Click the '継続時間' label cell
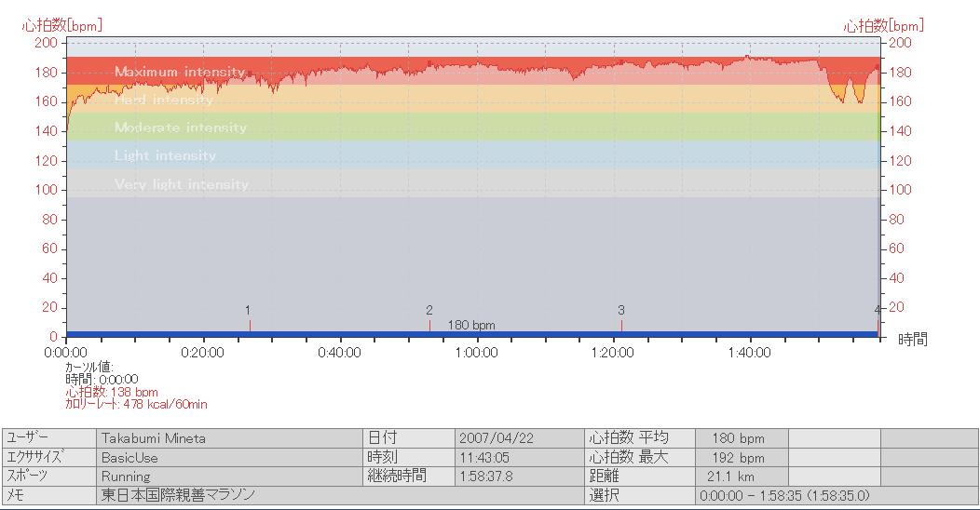 [x=409, y=476]
